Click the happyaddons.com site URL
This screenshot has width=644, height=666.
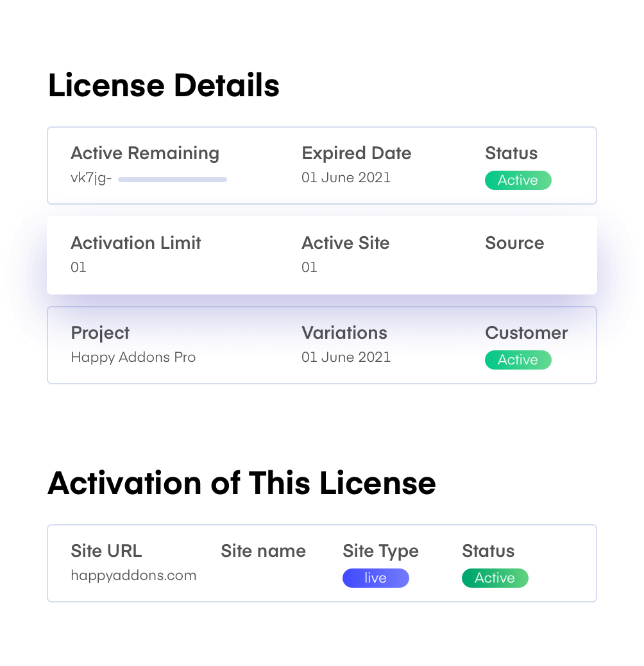coord(133,576)
